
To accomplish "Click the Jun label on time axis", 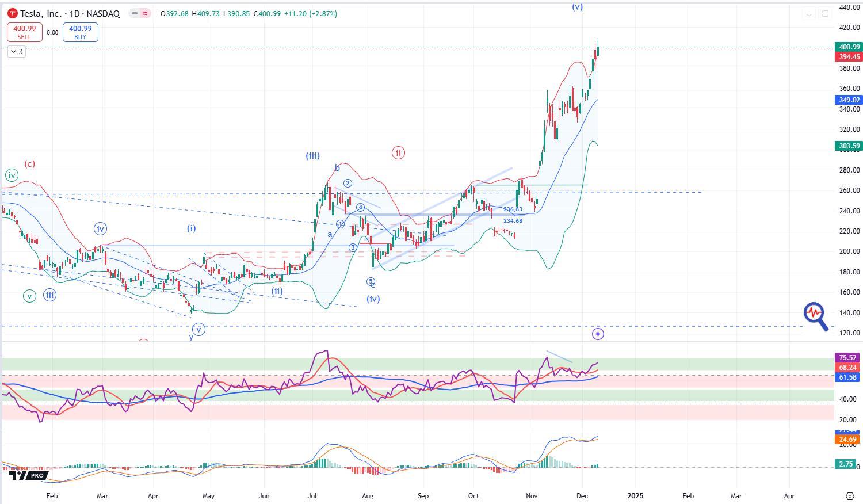I will (264, 495).
